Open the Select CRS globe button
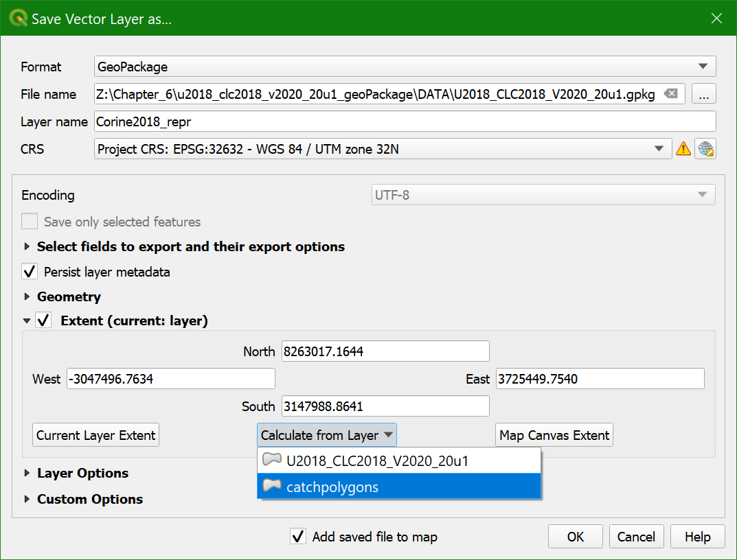 [706, 149]
